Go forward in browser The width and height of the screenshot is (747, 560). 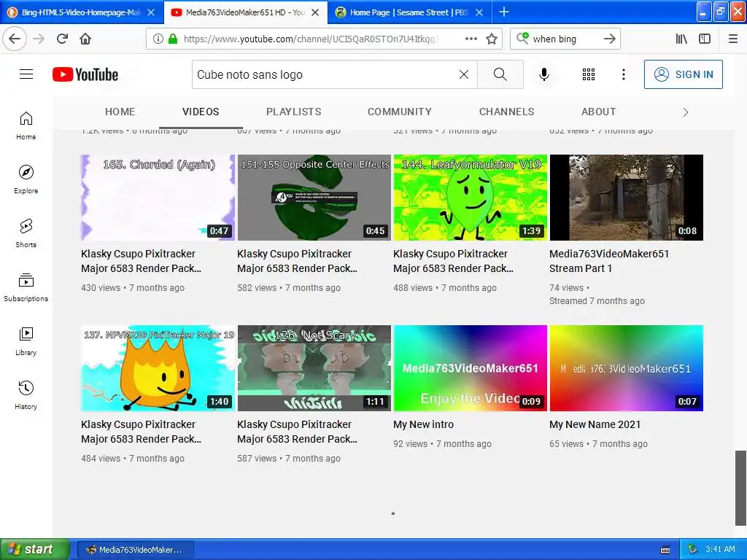point(39,39)
